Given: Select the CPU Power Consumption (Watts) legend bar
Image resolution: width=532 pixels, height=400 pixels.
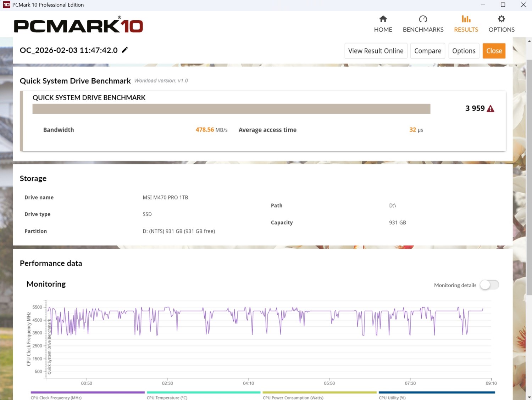Looking at the screenshot, I should tap(320, 392).
